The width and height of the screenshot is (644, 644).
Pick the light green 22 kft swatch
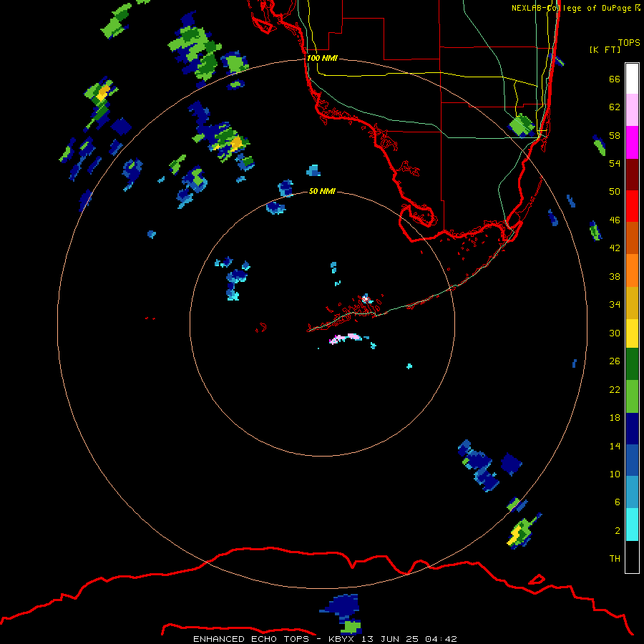click(x=632, y=396)
